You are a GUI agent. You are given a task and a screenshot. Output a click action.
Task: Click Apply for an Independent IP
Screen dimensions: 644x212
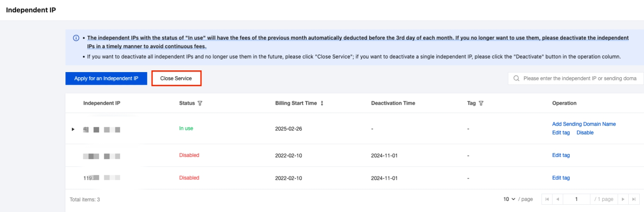click(x=106, y=78)
